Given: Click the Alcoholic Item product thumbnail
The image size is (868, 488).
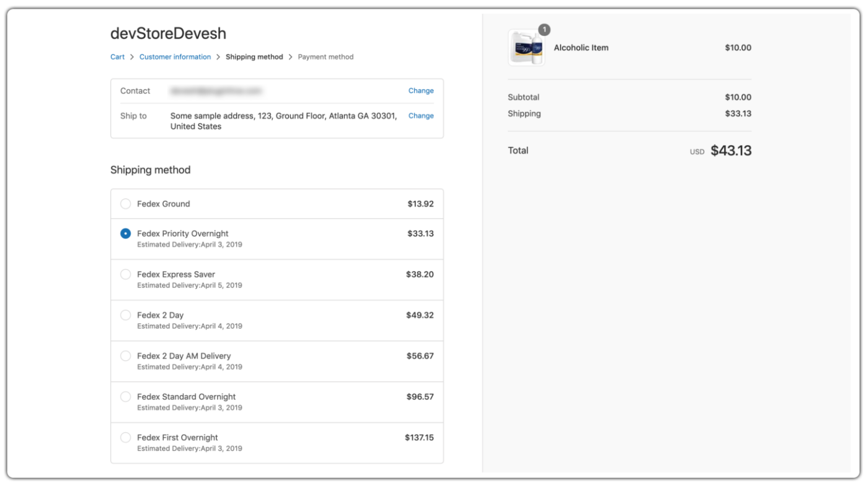Looking at the screenshot, I should coord(526,48).
